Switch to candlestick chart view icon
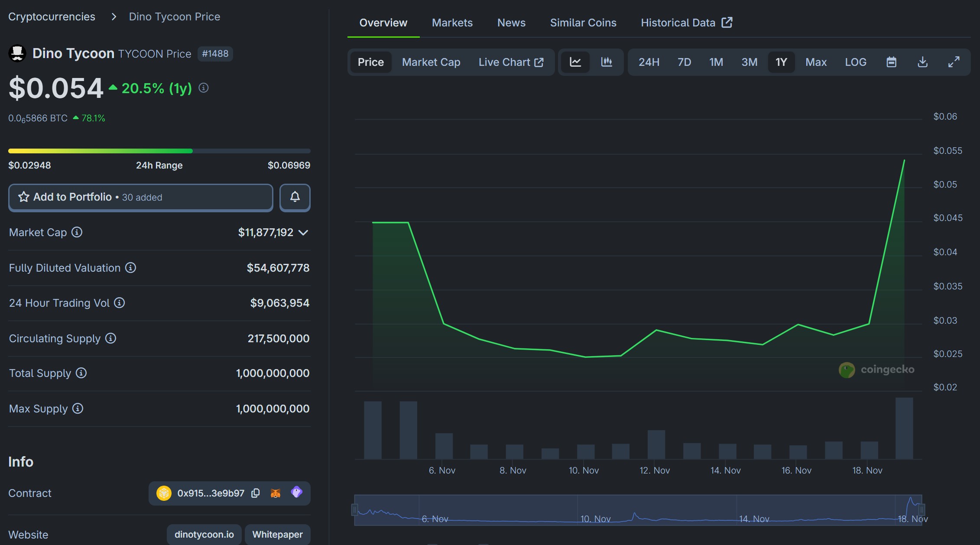Screen dimensions: 980x545 (x=607, y=62)
